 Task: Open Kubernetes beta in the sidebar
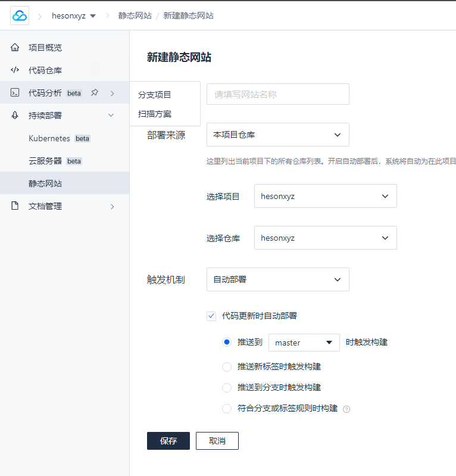[65, 138]
